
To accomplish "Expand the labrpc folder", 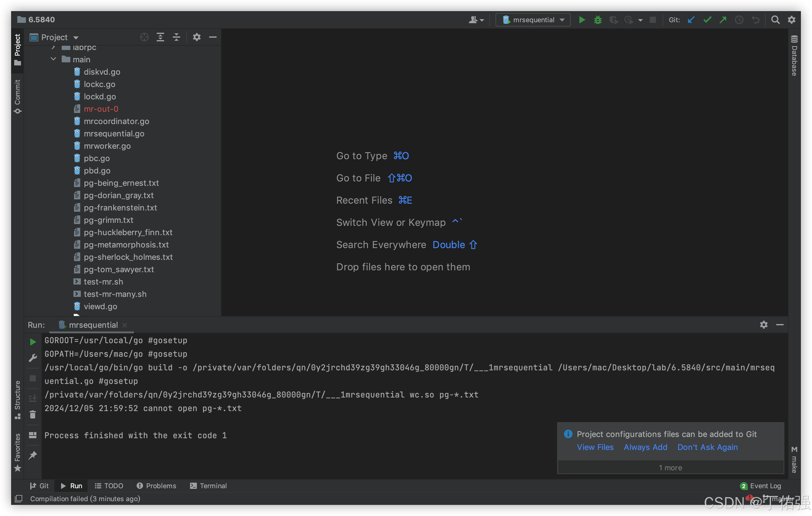I will tap(53, 47).
